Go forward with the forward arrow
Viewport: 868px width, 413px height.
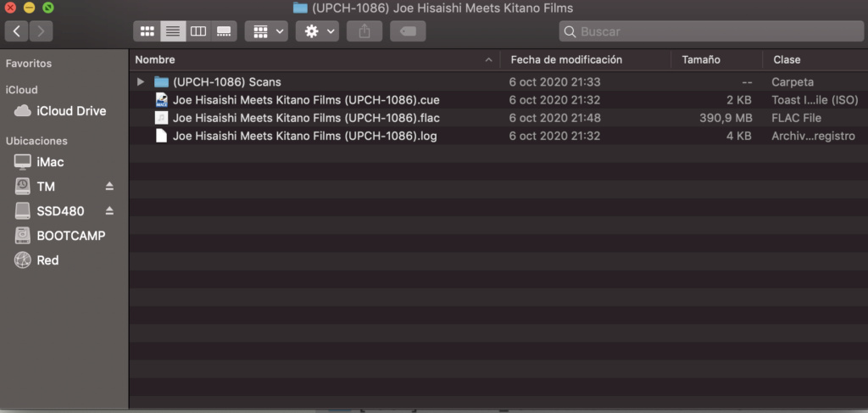pyautogui.click(x=41, y=31)
